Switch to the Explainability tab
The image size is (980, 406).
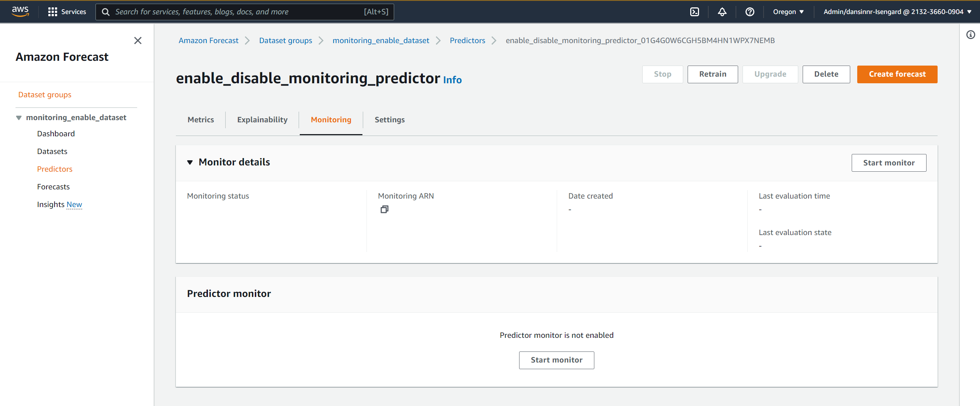262,120
